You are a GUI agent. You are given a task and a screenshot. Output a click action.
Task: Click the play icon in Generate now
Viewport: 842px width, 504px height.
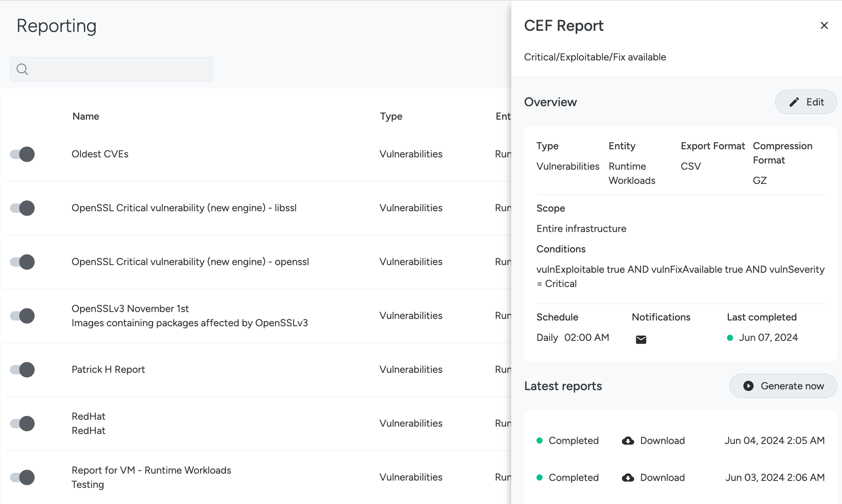pos(748,386)
